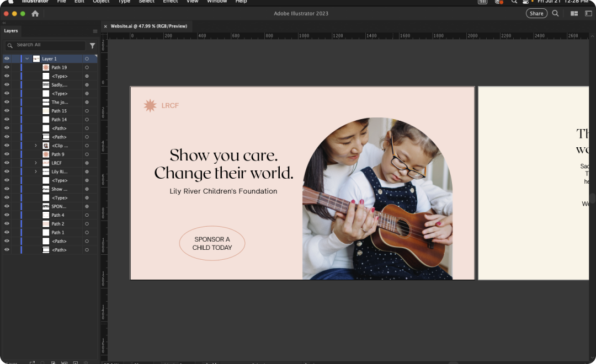Close the Website.ai document tab
Screen dimensions: 596x364
tap(105, 26)
